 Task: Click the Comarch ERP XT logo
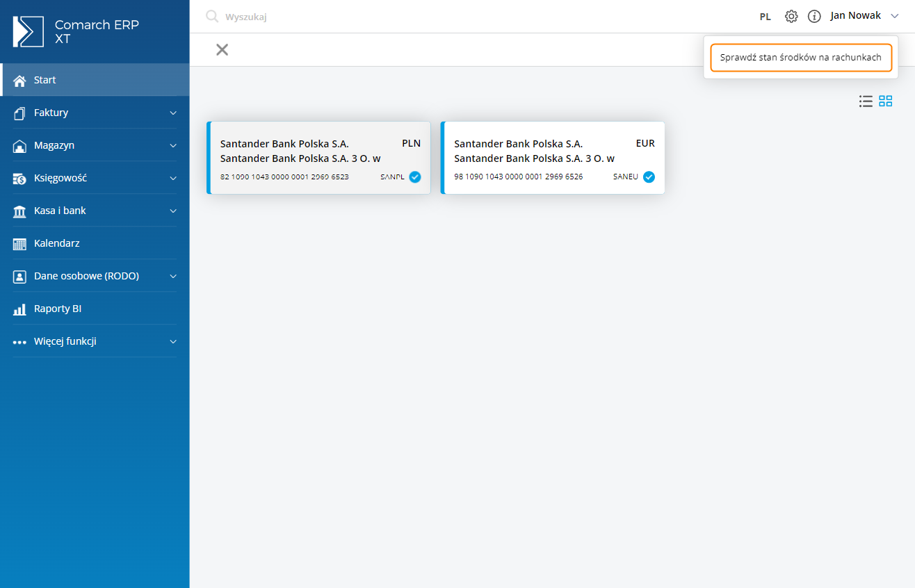(x=29, y=31)
